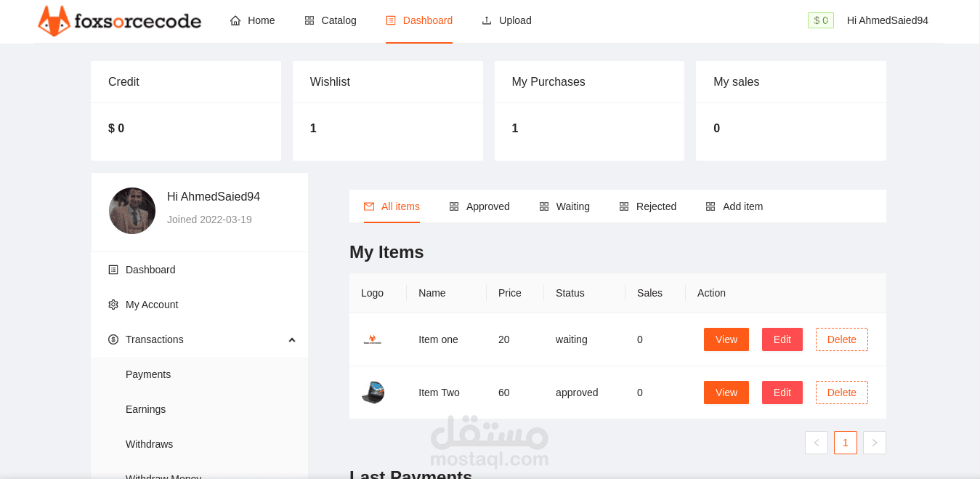The height and width of the screenshot is (479, 980).
Task: Switch to the Waiting tab
Action: coord(564,206)
